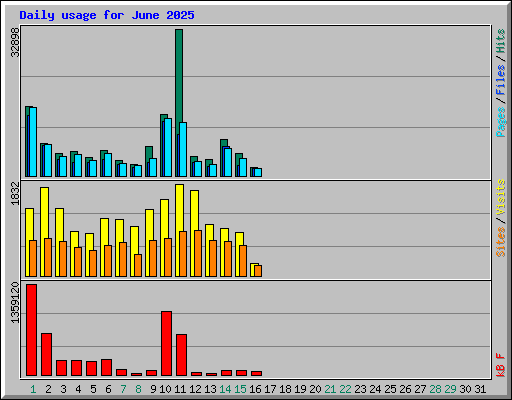Click the cyan Pages bar for day 16
This screenshot has width=512, height=400.
point(258,172)
